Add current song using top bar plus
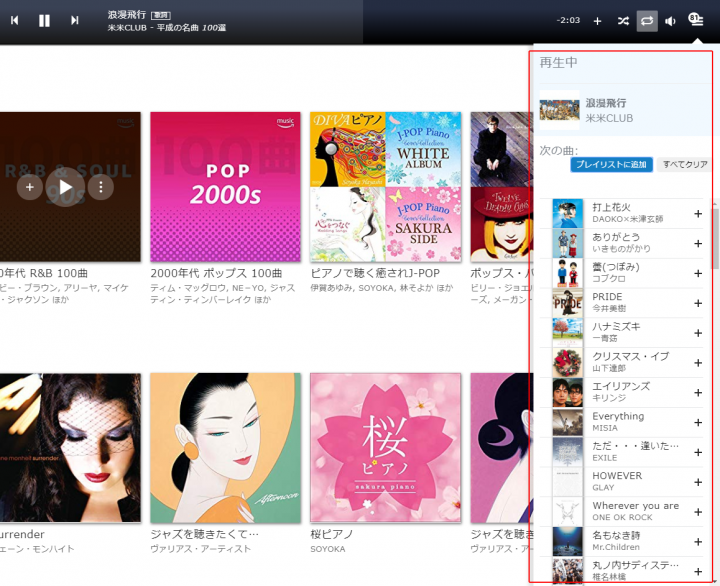The height and width of the screenshot is (586, 720). coord(597,21)
